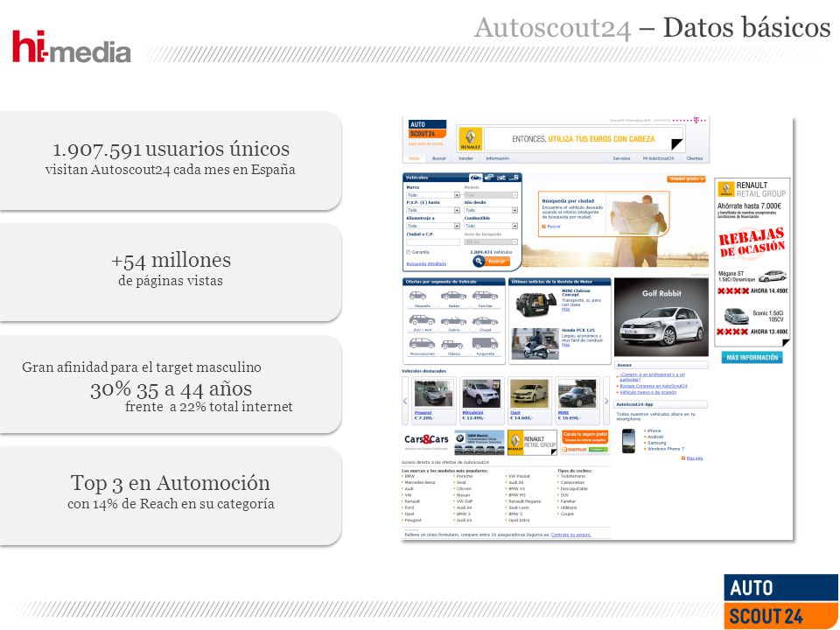Open the Peugeot featured vehicle thumbnail

pos(433,394)
